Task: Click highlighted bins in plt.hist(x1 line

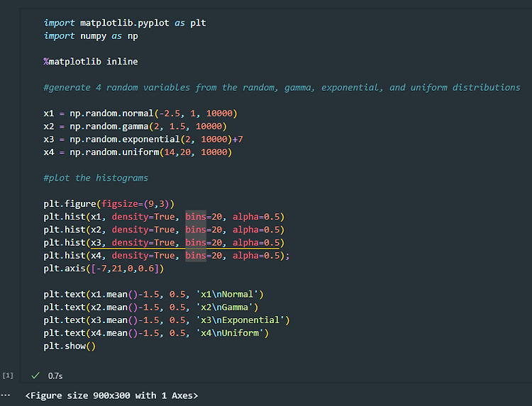Action: point(196,217)
